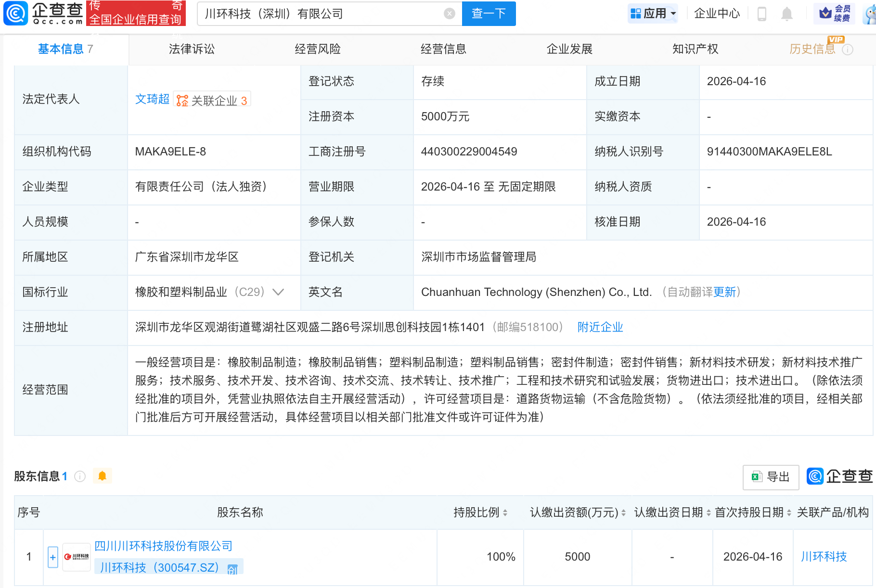Open the 应用 dropdown menu
The height and width of the screenshot is (588, 876).
click(x=652, y=13)
